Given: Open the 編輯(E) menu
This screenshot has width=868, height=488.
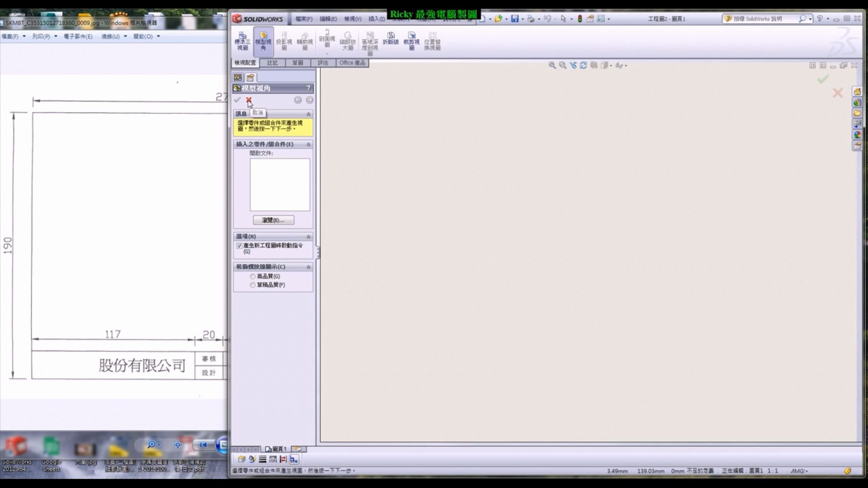Looking at the screenshot, I should 328,19.
